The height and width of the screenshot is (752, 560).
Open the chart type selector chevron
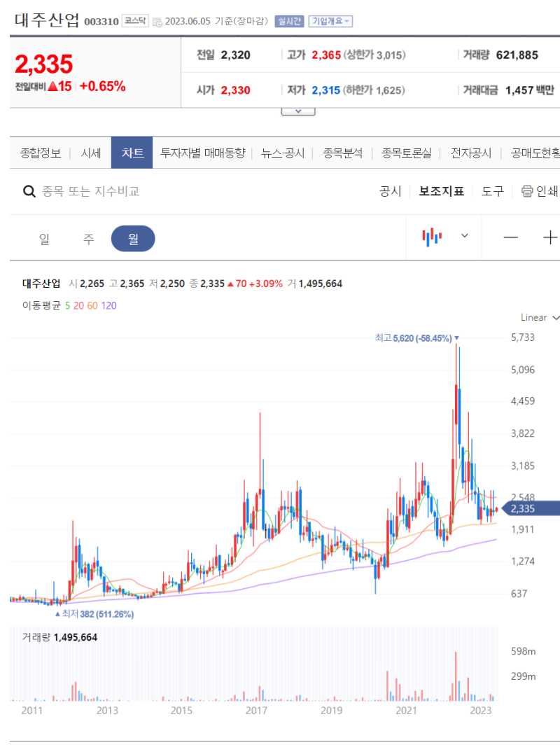pos(463,237)
